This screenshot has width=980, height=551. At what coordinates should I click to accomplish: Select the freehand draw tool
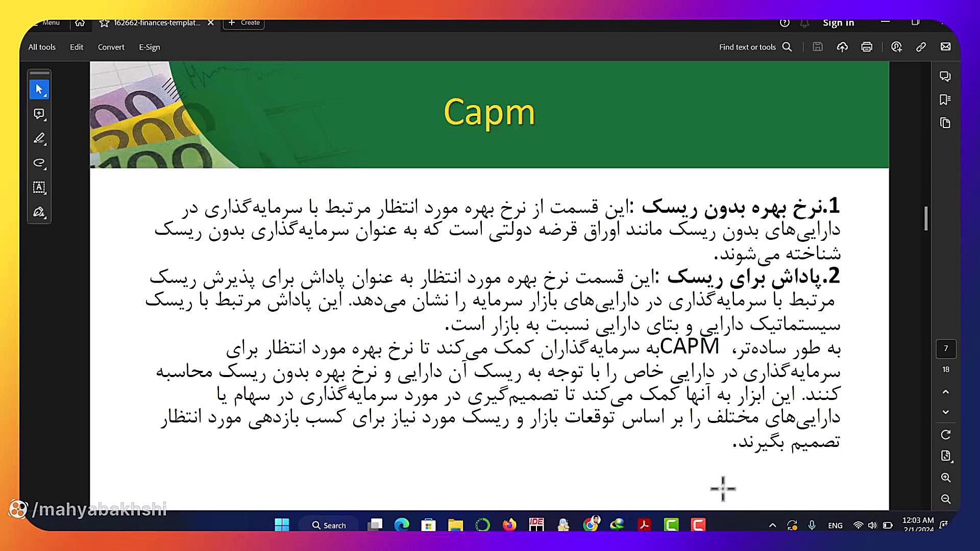(39, 163)
